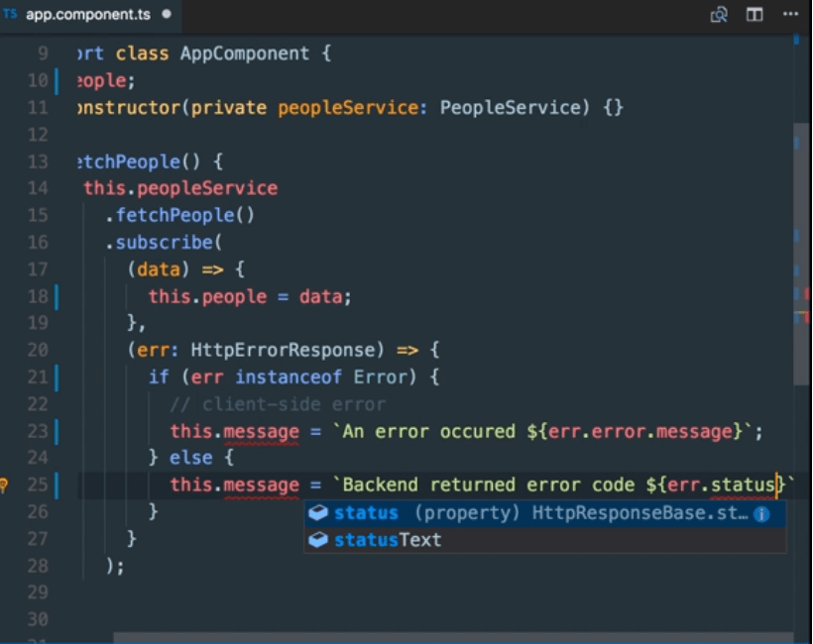Open the find-in-files preview icon in the title bar

pos(719,15)
